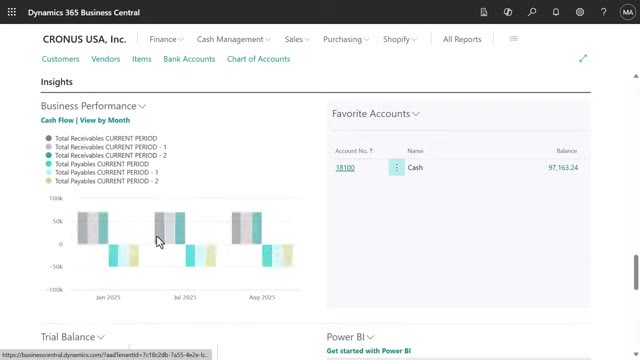The width and height of the screenshot is (640, 360).
Task: Click the Aug 2025 axis label
Action: tap(262, 298)
